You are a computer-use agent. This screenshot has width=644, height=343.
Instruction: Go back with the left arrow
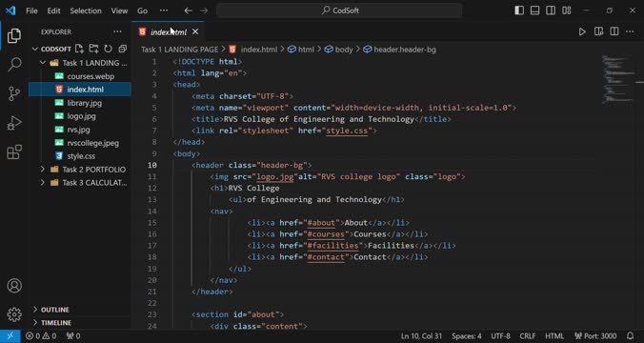tap(188, 10)
